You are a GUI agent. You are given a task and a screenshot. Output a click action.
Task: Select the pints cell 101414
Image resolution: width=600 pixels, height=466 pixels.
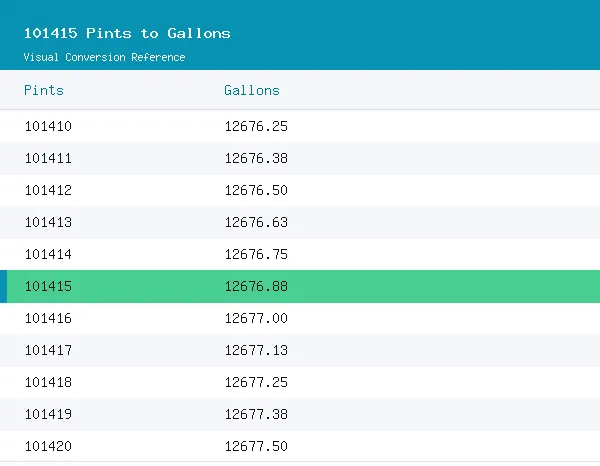point(48,254)
